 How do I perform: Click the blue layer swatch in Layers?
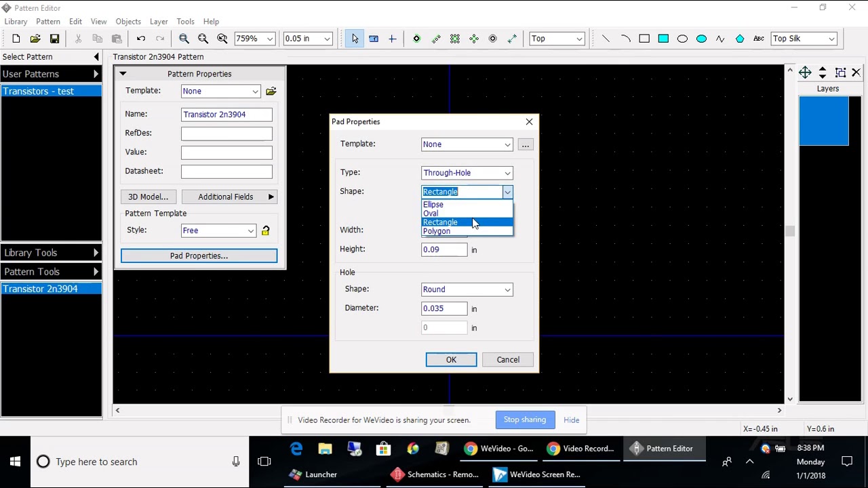click(x=824, y=121)
